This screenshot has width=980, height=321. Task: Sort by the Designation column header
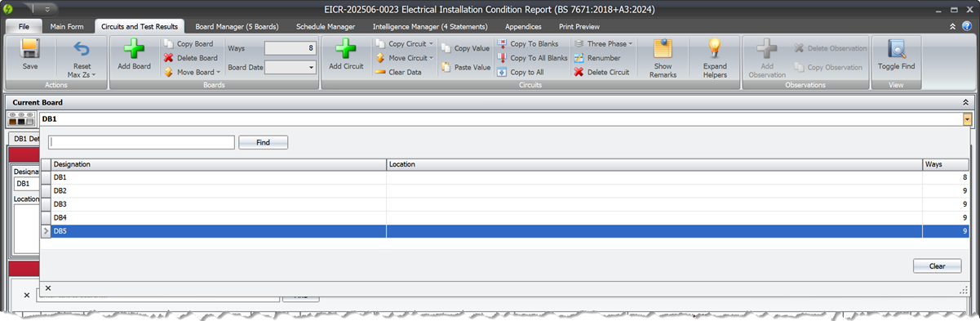pyautogui.click(x=219, y=164)
